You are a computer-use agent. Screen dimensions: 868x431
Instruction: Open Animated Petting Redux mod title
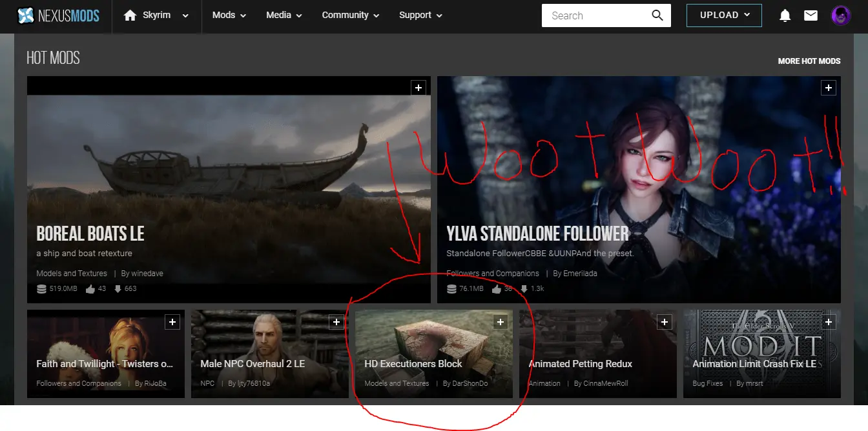581,364
